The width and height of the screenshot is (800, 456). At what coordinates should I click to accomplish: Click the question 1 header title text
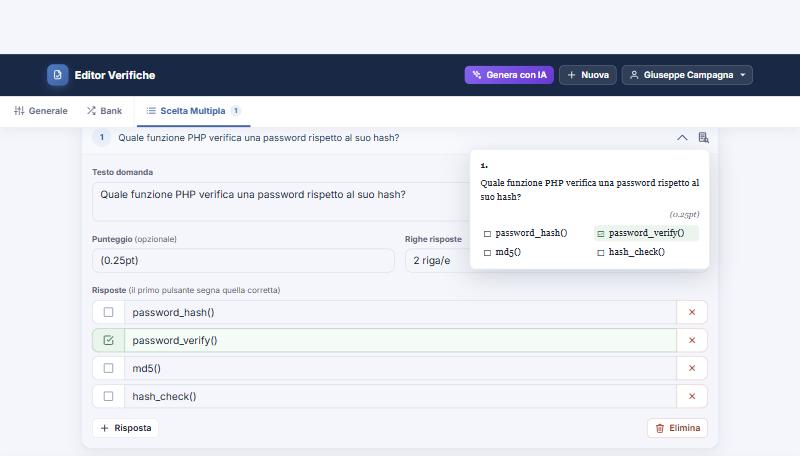[259, 138]
